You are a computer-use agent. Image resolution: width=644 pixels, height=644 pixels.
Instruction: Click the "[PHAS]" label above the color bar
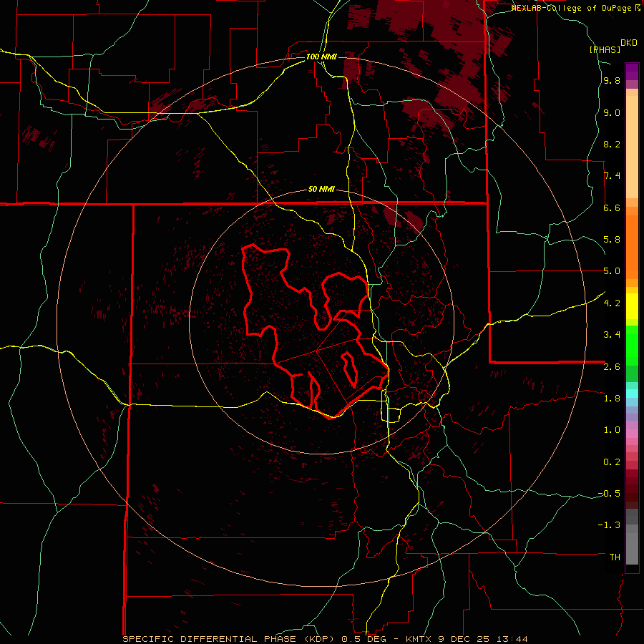(605, 49)
